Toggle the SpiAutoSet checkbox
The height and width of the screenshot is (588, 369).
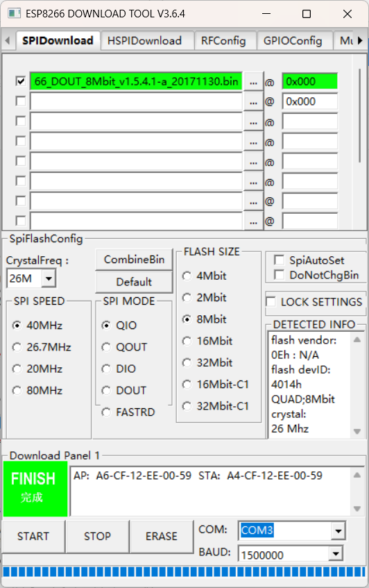[279, 260]
